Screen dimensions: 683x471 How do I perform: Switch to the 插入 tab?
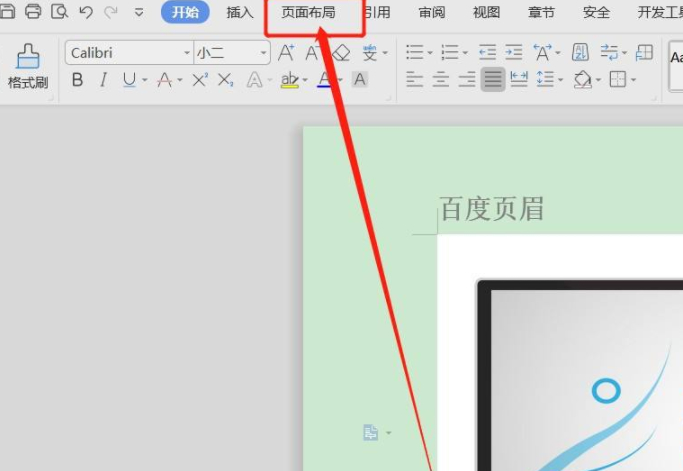click(x=240, y=12)
